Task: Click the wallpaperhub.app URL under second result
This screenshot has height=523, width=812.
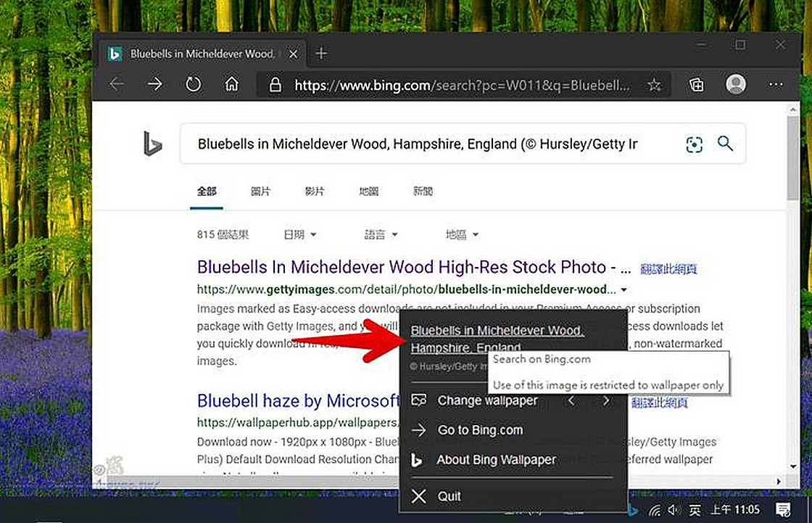Action: [x=298, y=423]
